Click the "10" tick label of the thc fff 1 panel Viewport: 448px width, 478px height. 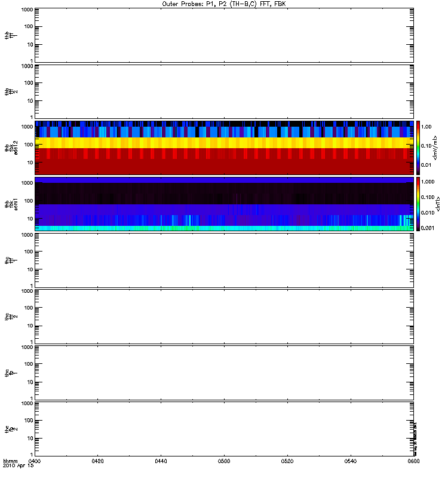30,269
